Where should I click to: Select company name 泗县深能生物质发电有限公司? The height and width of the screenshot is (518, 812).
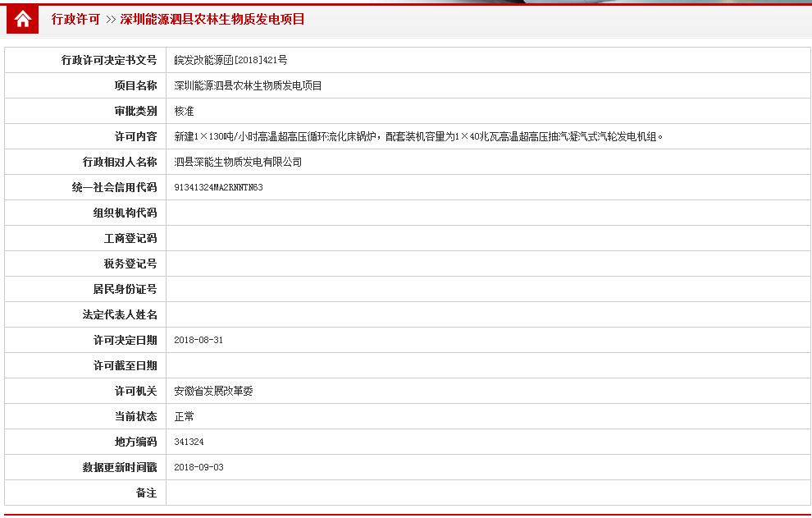(238, 162)
